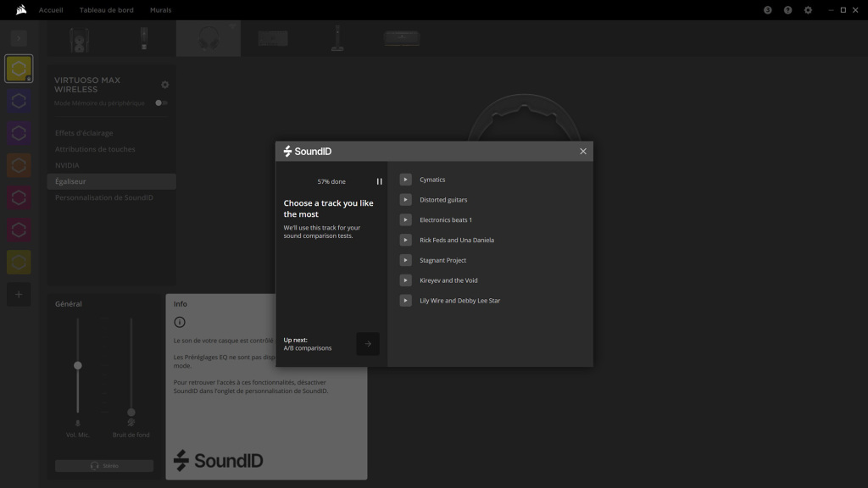Screen dimensions: 868x488
Task: Add a new profile with plus button
Action: point(19,294)
